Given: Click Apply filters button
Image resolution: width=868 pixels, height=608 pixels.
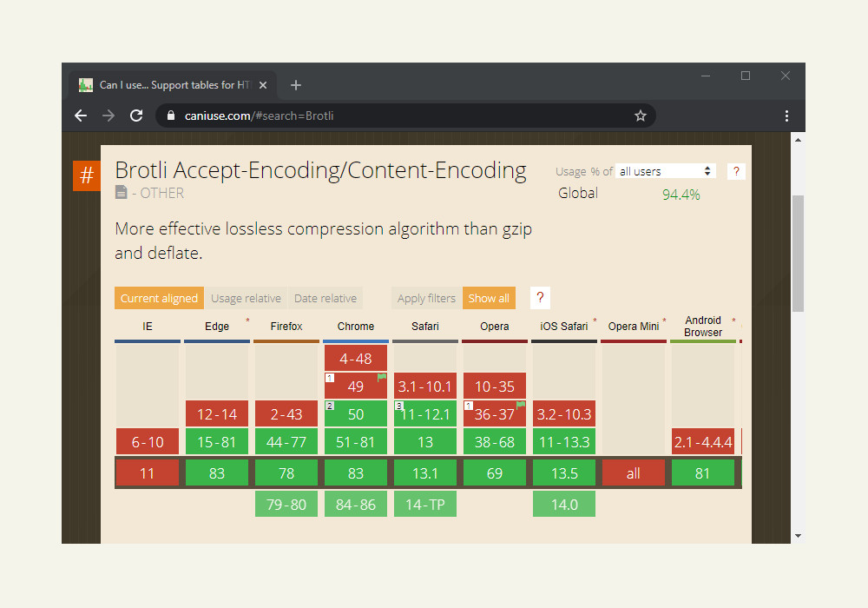Looking at the screenshot, I should click(x=426, y=298).
